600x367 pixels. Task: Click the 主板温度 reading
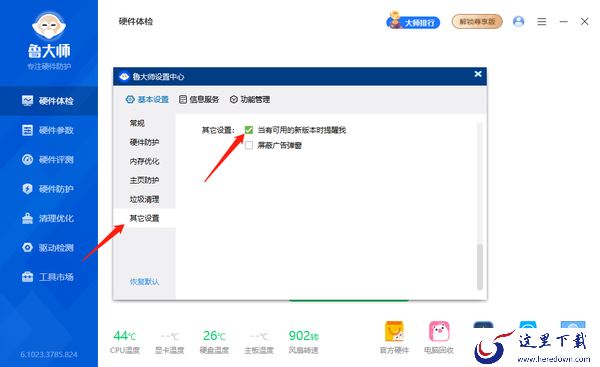click(x=259, y=342)
